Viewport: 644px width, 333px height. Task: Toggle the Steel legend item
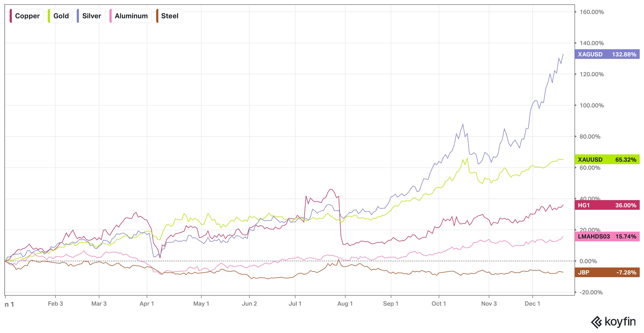coord(170,16)
